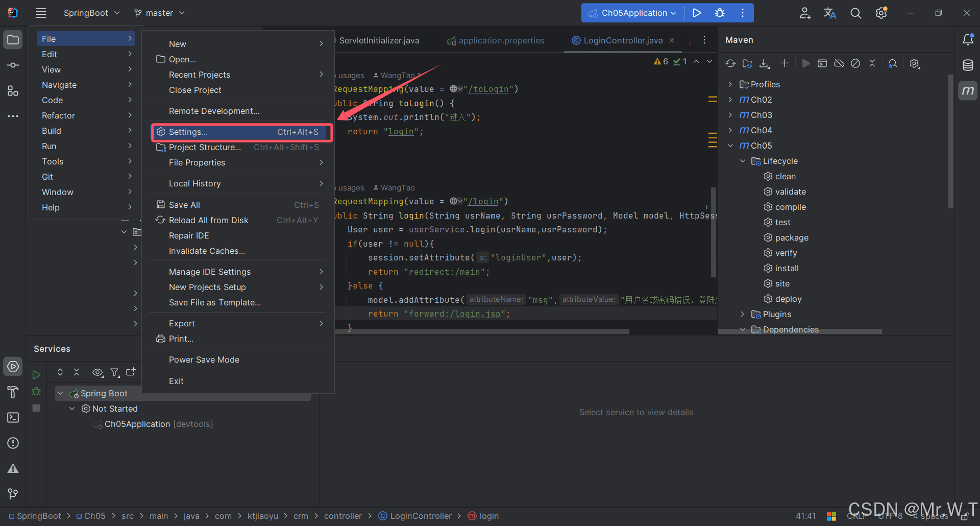Toggle Maven offline mode icon

pyautogui.click(x=839, y=63)
